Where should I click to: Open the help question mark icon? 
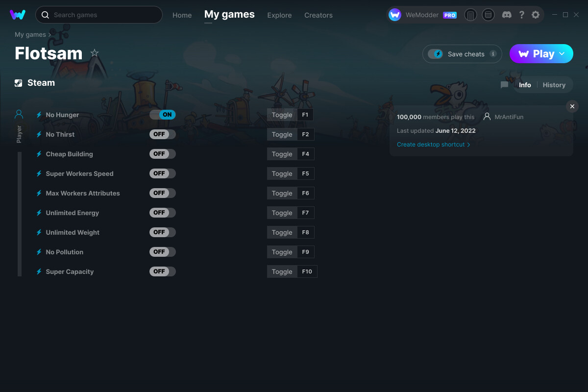pyautogui.click(x=522, y=15)
